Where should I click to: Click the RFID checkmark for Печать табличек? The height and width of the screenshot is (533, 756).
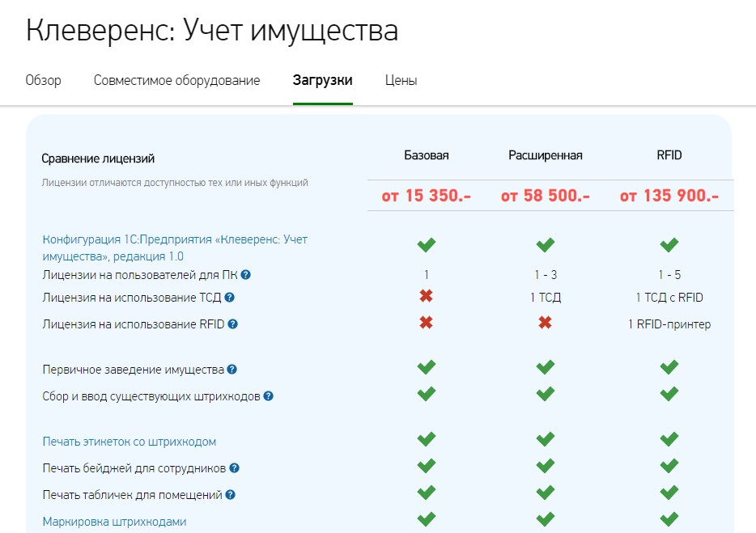[669, 493]
